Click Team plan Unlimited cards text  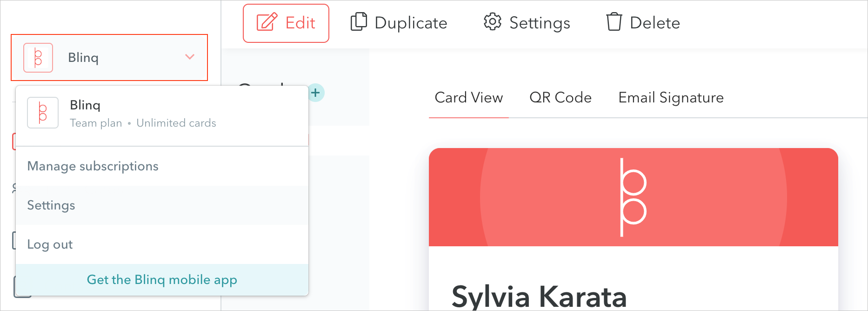(x=143, y=123)
